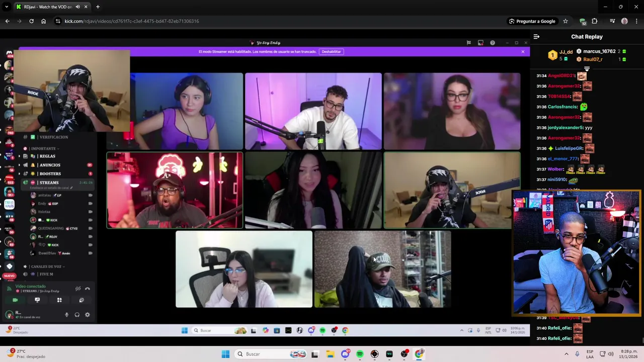Click the NUEVO badge in server list
Image resolution: width=644 pixels, height=362 pixels.
coord(9,276)
